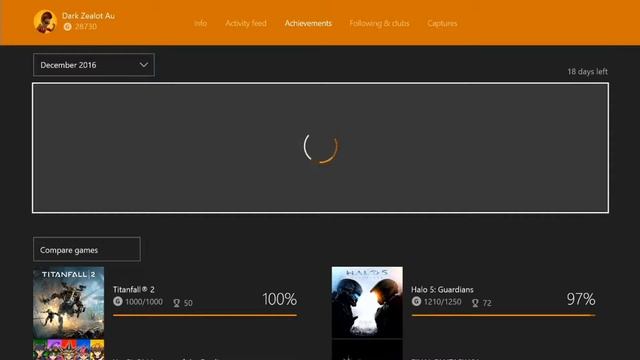
Task: Click the 97% completion value
Action: [581, 299]
